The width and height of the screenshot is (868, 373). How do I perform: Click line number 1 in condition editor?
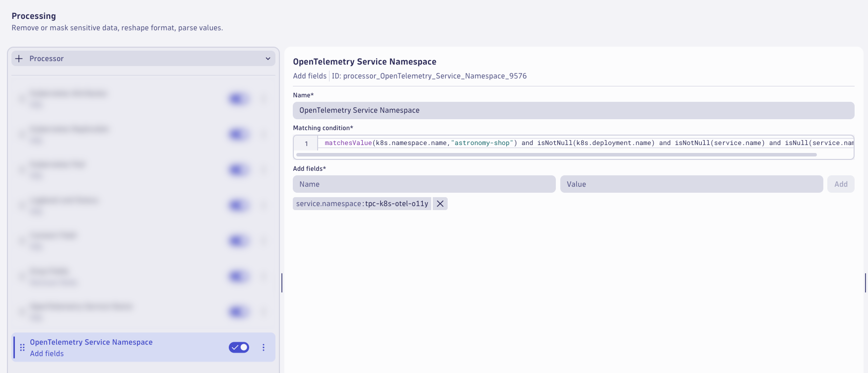click(x=306, y=144)
